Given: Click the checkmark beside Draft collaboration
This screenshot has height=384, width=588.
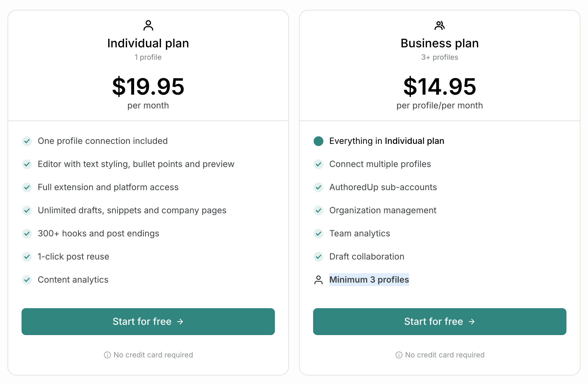Looking at the screenshot, I should pos(318,257).
